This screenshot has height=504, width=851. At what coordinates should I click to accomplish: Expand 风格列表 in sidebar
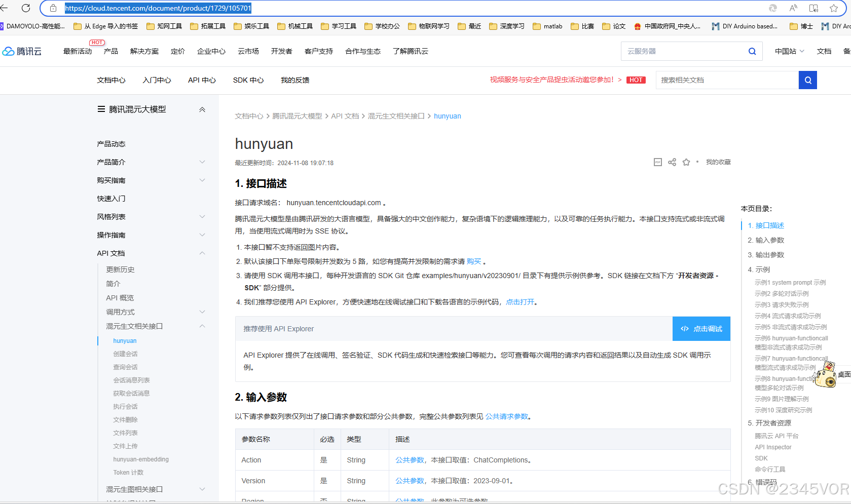pyautogui.click(x=202, y=217)
